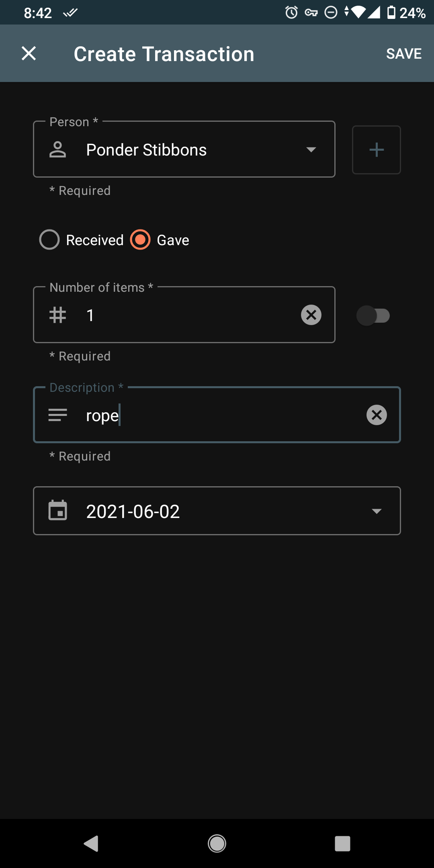Tap the hash icon beside item count

[57, 315]
